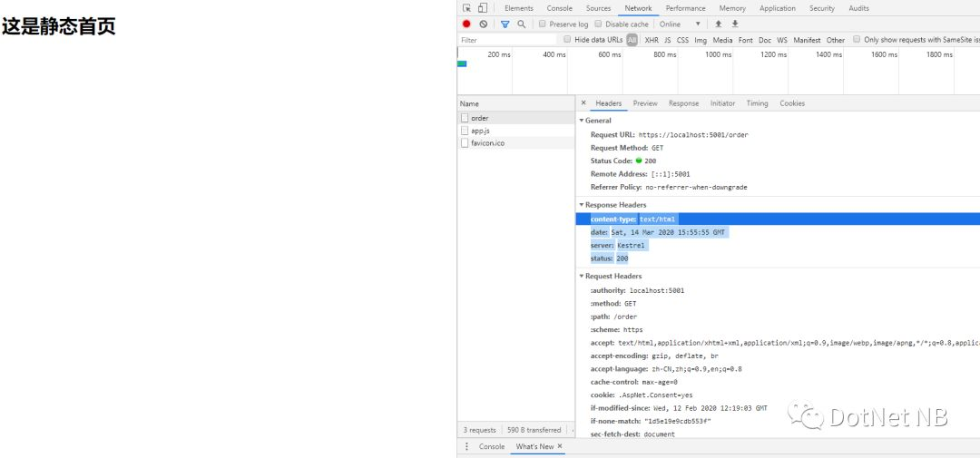This screenshot has height=458, width=980.
Task: Click the Request URL value text
Action: pyautogui.click(x=693, y=134)
